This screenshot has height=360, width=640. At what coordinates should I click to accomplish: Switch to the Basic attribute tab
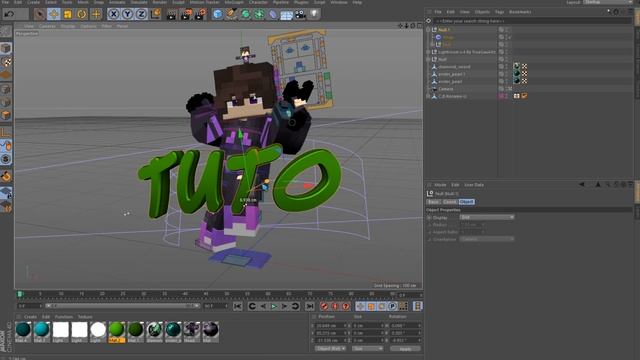(x=433, y=202)
